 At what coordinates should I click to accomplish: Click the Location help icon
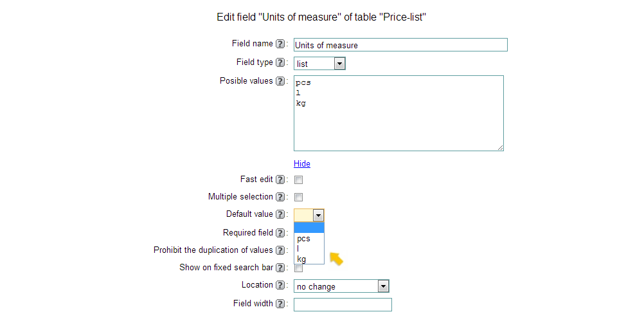tap(280, 285)
